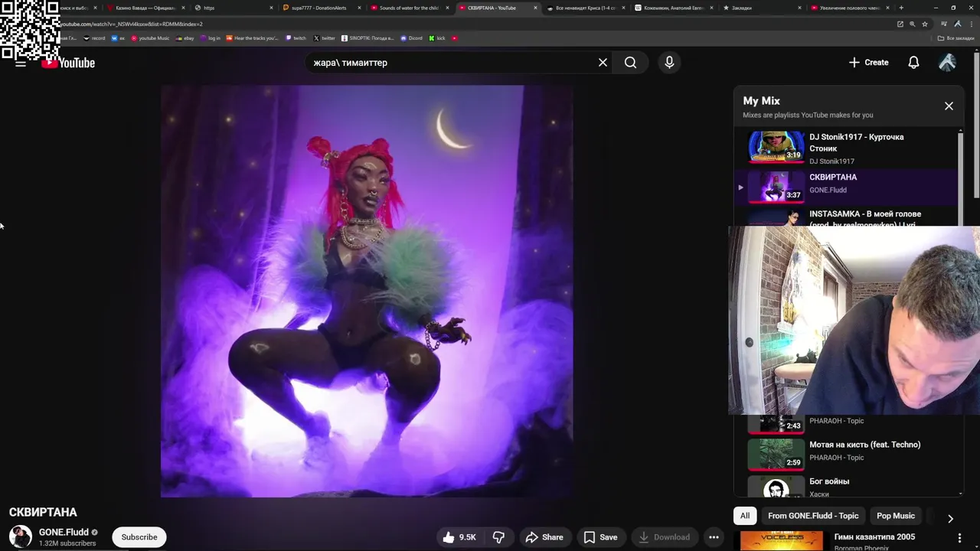This screenshot has width=980, height=551.
Task: Close the Sounds of water tab
Action: pyautogui.click(x=447, y=8)
